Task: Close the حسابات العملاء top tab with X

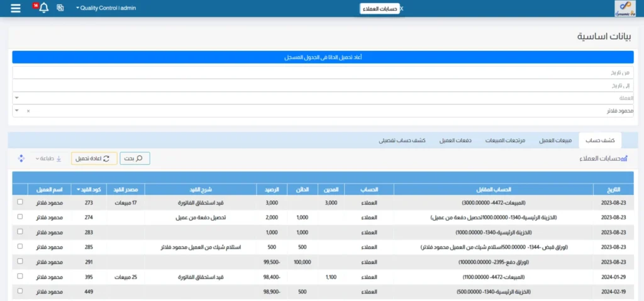Action: [x=402, y=9]
